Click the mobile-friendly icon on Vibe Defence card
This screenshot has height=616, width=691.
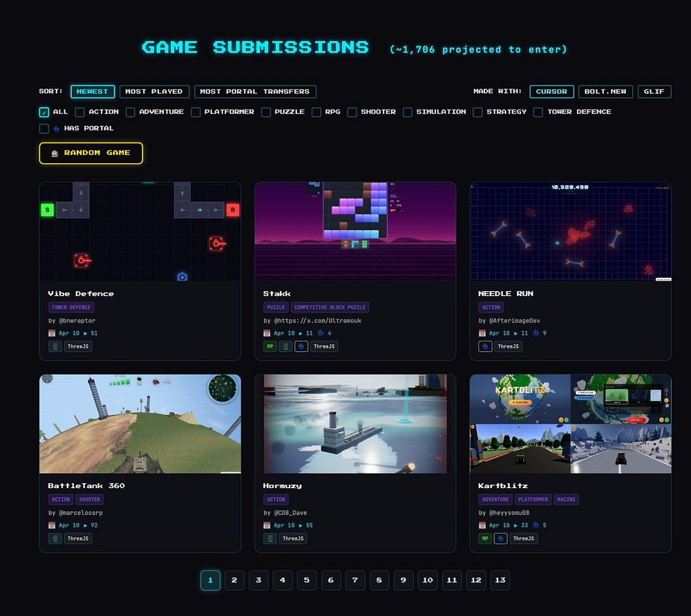pyautogui.click(x=55, y=346)
